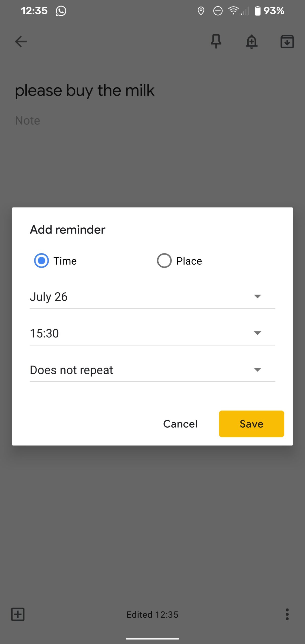Viewport: 305px width, 644px height.
Task: Tap the WhatsApp notification icon
Action: (61, 11)
